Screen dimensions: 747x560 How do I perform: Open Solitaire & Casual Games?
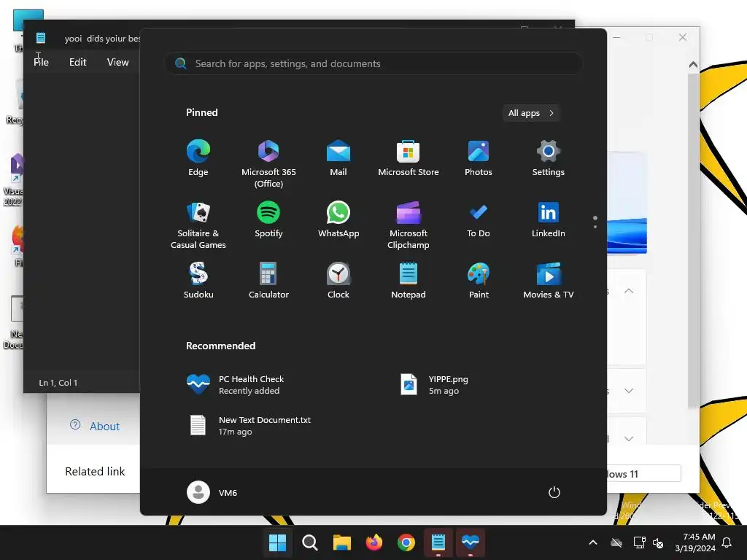click(198, 225)
